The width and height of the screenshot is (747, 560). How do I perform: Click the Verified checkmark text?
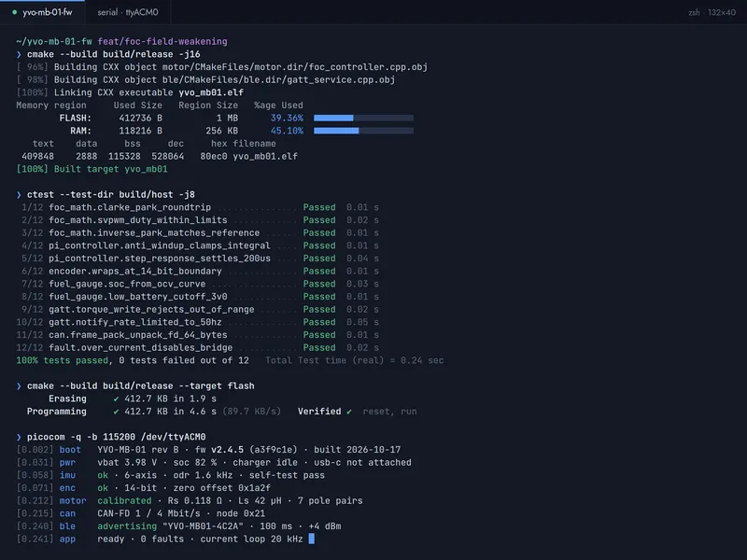point(325,412)
